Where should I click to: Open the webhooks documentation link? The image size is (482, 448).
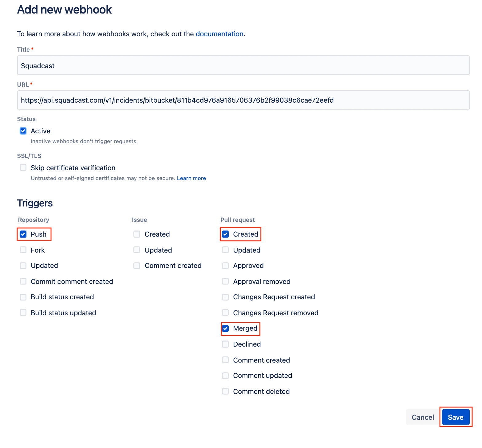coord(219,34)
